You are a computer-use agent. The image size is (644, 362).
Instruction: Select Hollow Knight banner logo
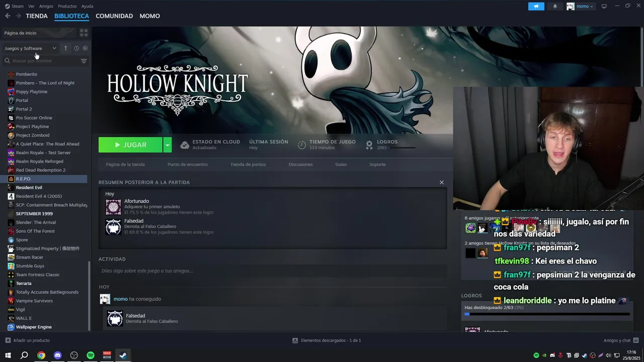[x=177, y=89]
